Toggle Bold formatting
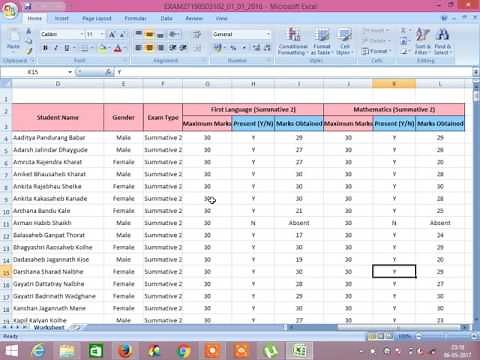Image resolution: width=480 pixels, height=360 pixels. click(x=45, y=48)
